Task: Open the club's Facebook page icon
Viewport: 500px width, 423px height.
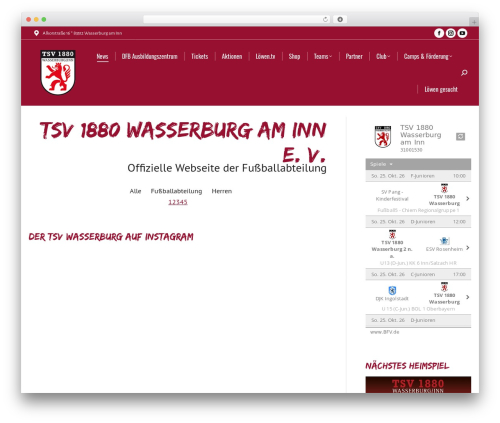Action: click(439, 33)
